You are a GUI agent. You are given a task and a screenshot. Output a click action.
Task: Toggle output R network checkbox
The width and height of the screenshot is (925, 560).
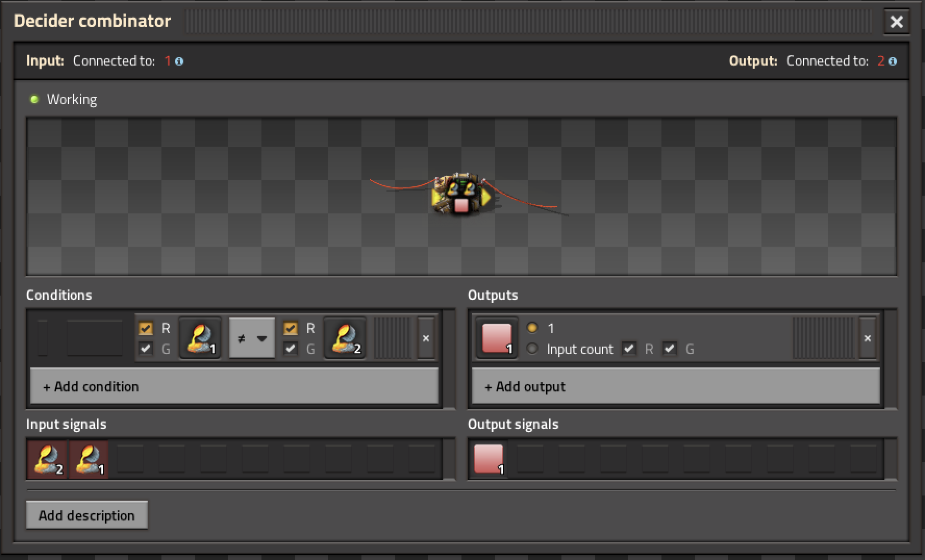[629, 349]
